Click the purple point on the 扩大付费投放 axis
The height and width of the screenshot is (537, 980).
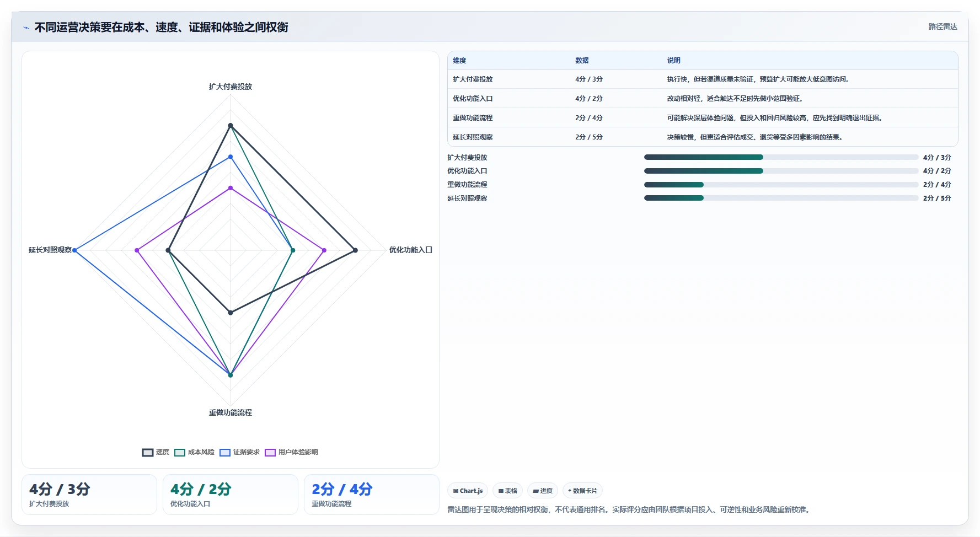click(231, 188)
